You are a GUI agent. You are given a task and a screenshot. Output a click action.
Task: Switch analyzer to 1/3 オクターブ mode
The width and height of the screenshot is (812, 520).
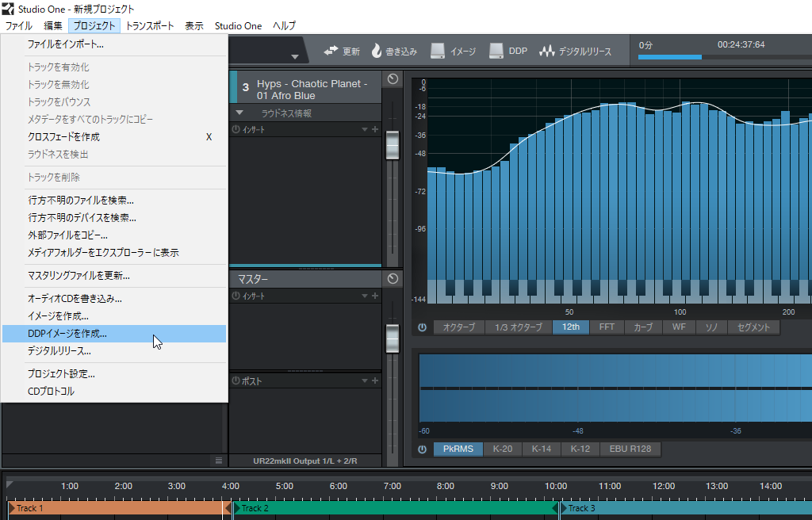[x=519, y=327]
